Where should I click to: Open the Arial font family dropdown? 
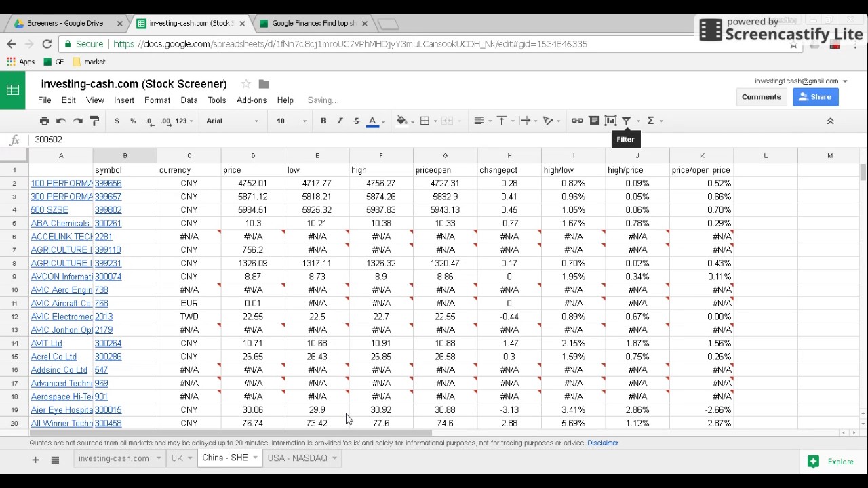point(233,121)
